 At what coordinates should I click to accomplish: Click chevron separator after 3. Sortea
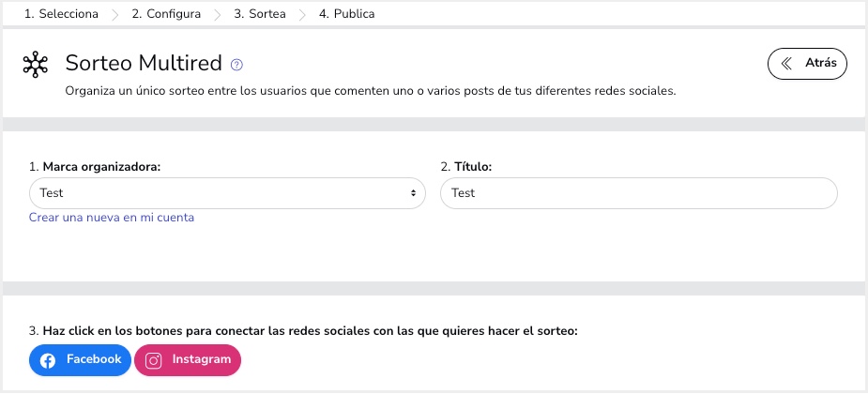[302, 15]
